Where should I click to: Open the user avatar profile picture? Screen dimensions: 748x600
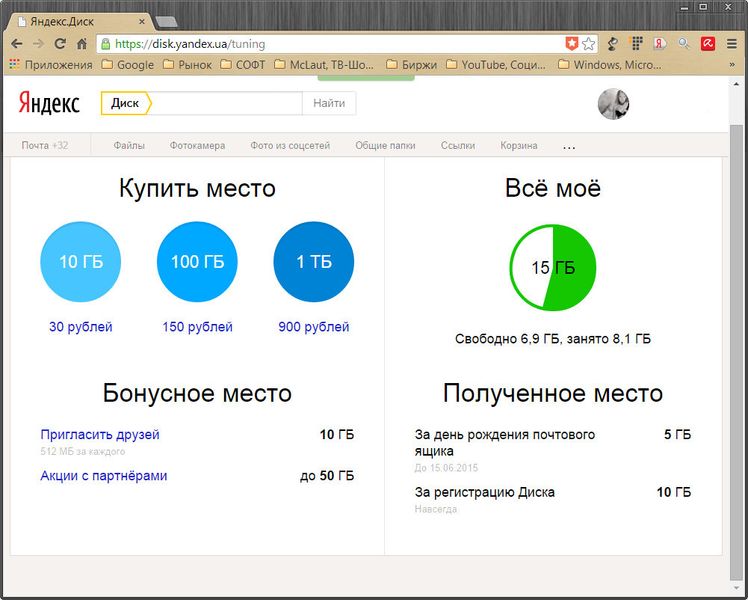click(613, 103)
